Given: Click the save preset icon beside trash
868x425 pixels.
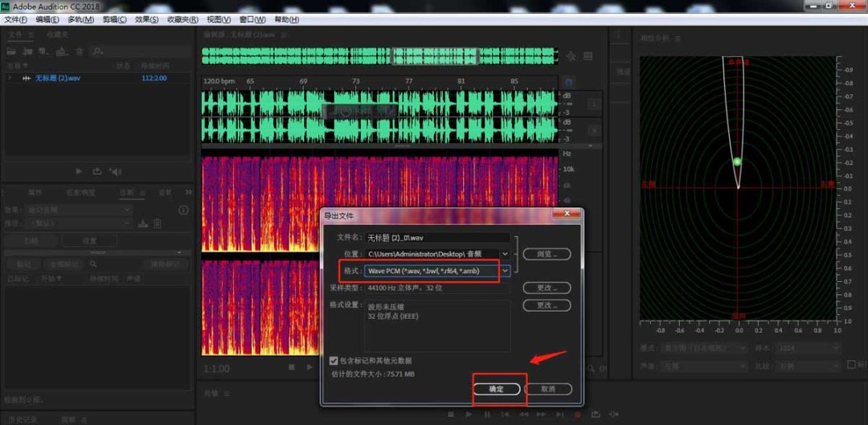Looking at the screenshot, I should click(143, 223).
